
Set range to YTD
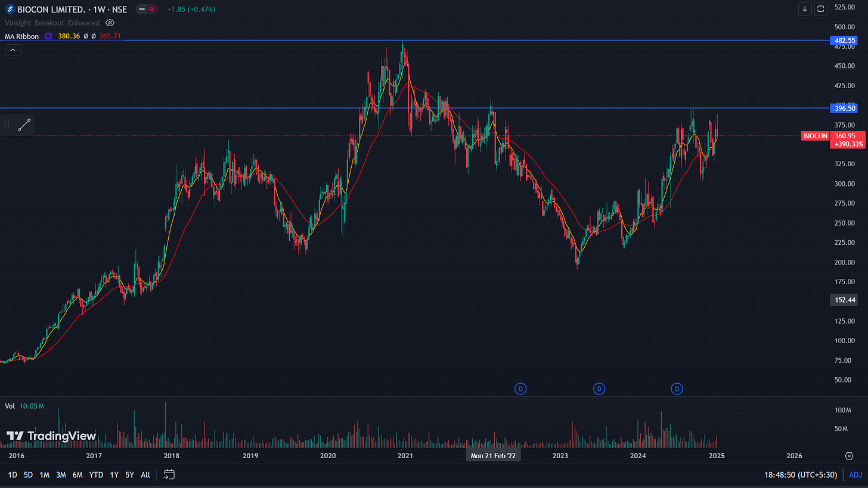[96, 475]
